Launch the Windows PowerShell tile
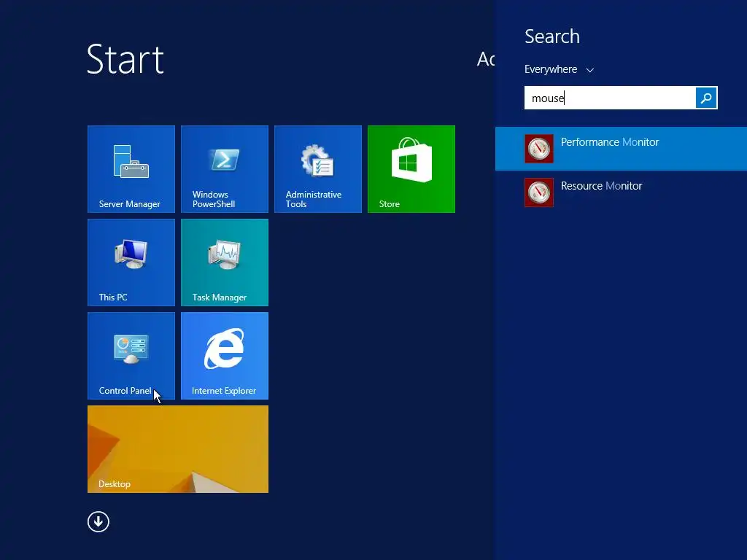This screenshot has height=560, width=747. [225, 169]
